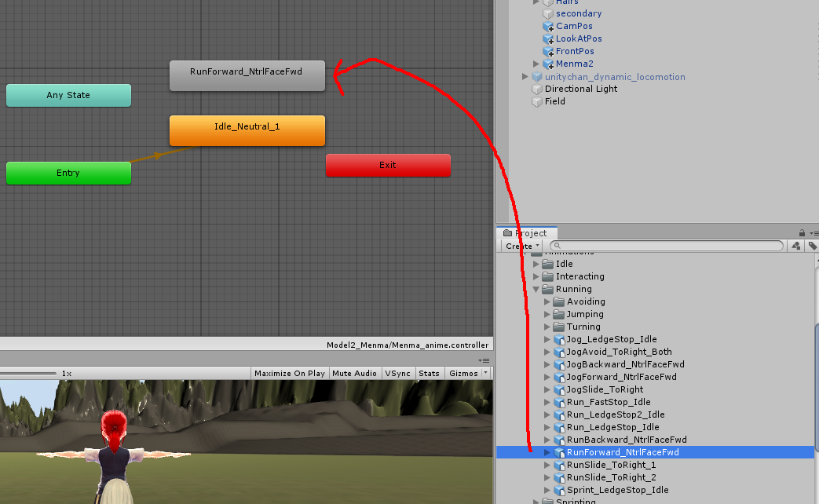819x504 pixels.
Task: Click the JogBackward_NtrlFaceFwd model icon
Action: pos(559,364)
